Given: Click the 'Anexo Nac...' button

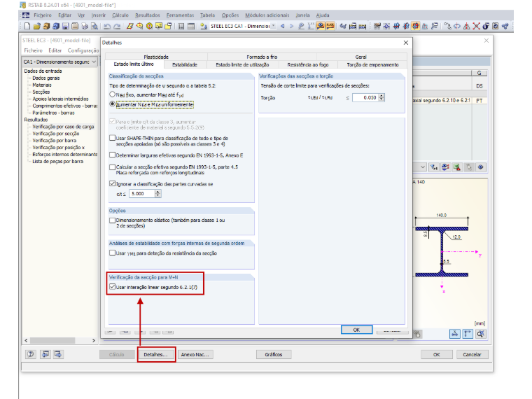Looking at the screenshot, I should pos(195,354).
